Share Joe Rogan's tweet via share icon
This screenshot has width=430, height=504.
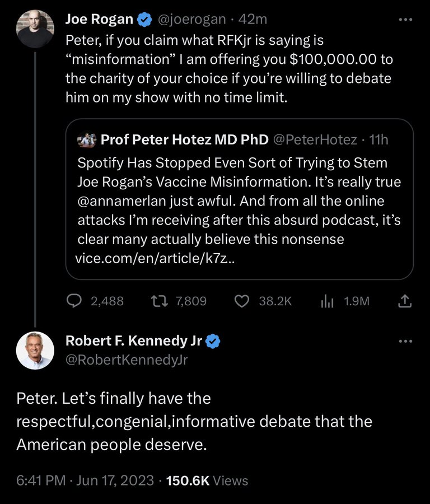405,301
